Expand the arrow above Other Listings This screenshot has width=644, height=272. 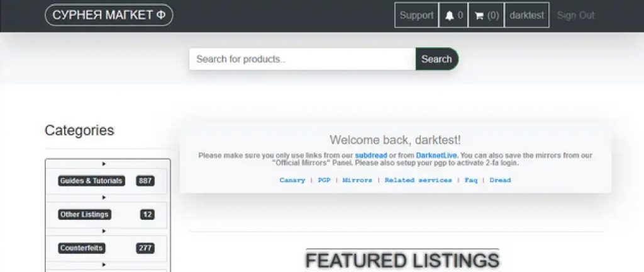[x=104, y=198]
